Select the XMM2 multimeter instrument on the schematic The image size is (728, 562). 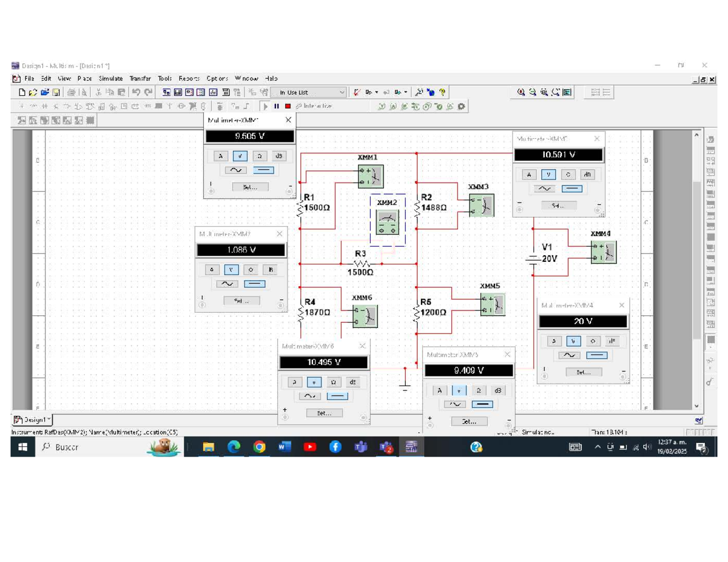coord(387,223)
